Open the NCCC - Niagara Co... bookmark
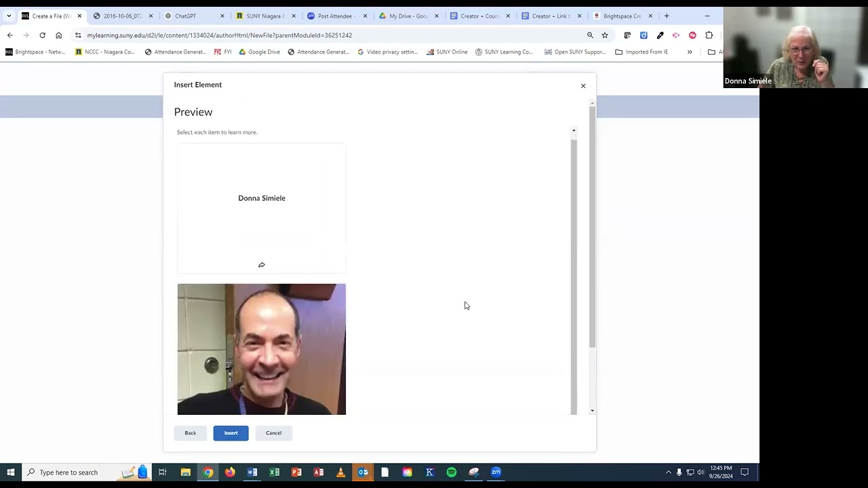 (x=105, y=52)
